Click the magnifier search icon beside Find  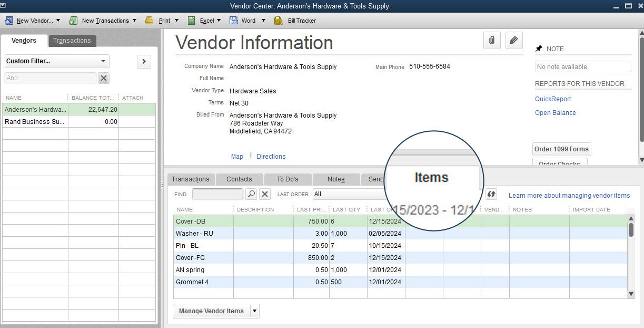coord(251,194)
